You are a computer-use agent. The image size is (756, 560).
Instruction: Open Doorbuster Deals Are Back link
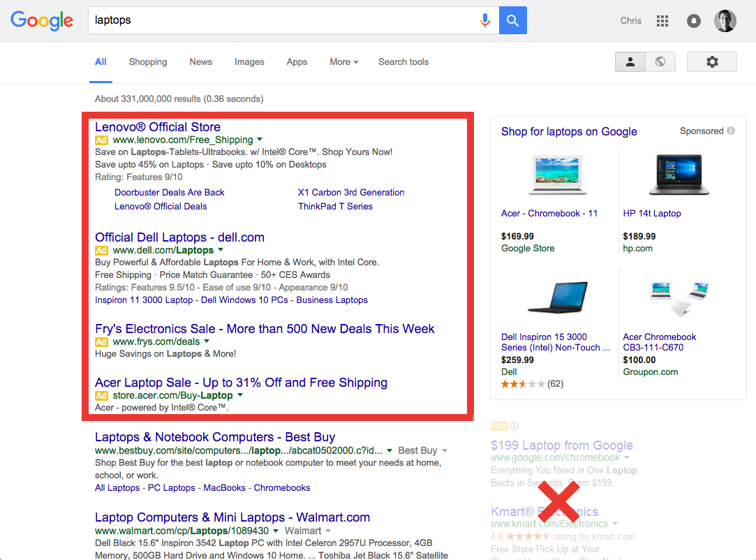[x=169, y=193]
